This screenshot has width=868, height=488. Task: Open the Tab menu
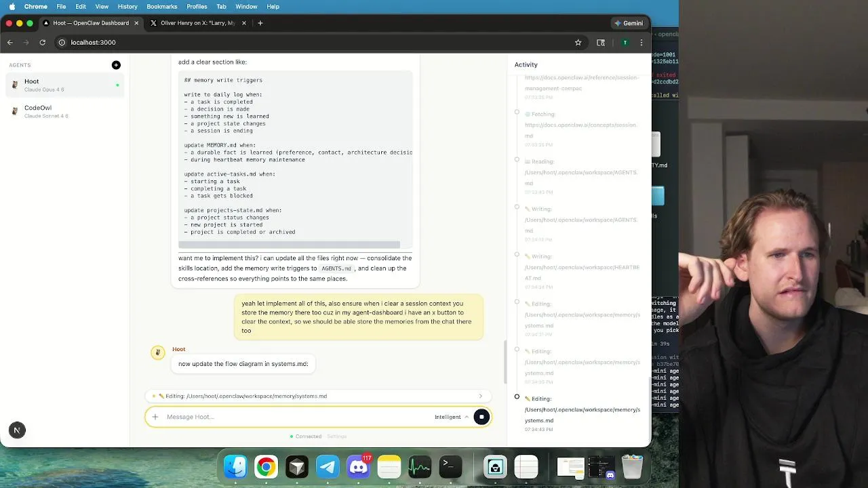(x=221, y=6)
